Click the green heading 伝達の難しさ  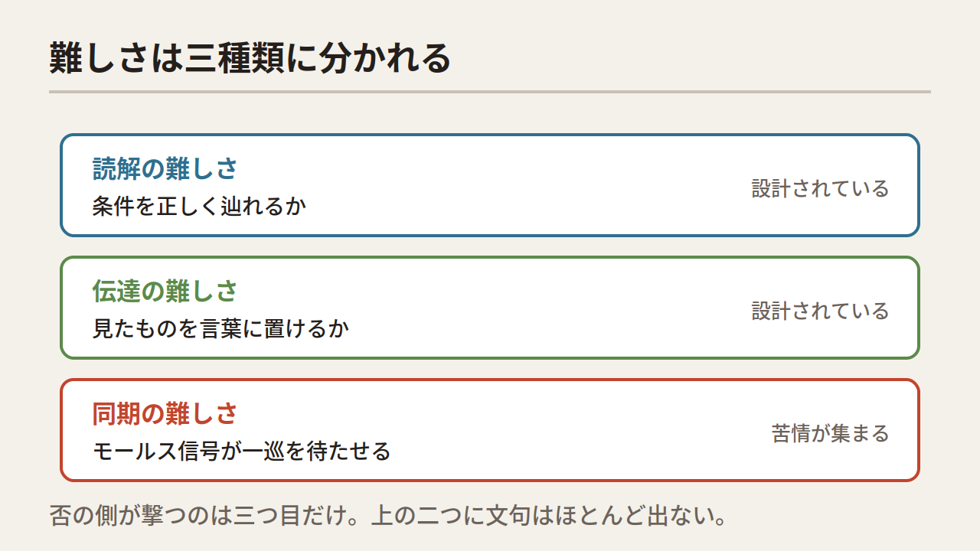[165, 292]
